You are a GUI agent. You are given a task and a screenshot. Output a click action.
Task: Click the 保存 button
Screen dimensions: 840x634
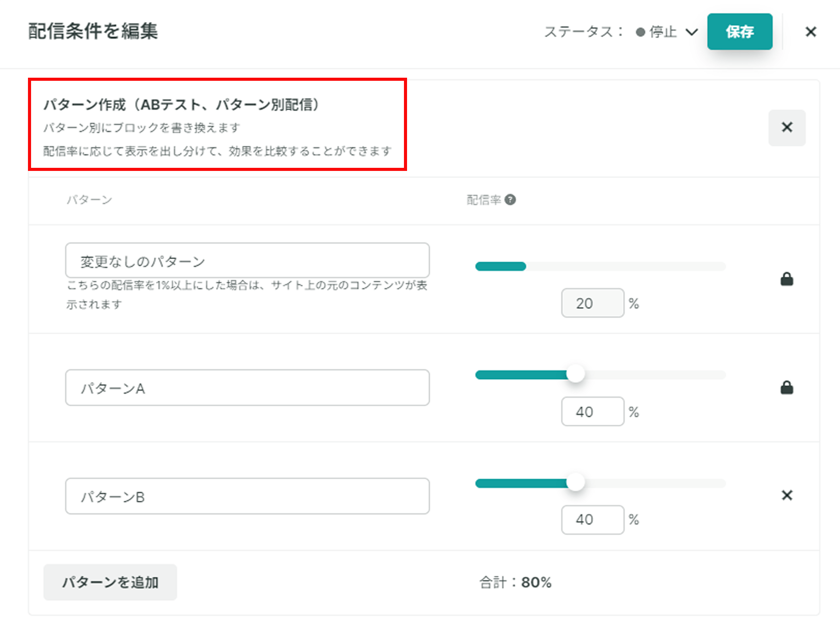740,32
